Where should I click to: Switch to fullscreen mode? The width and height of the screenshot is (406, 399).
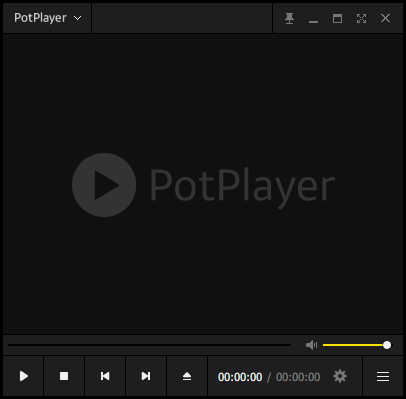(x=361, y=18)
